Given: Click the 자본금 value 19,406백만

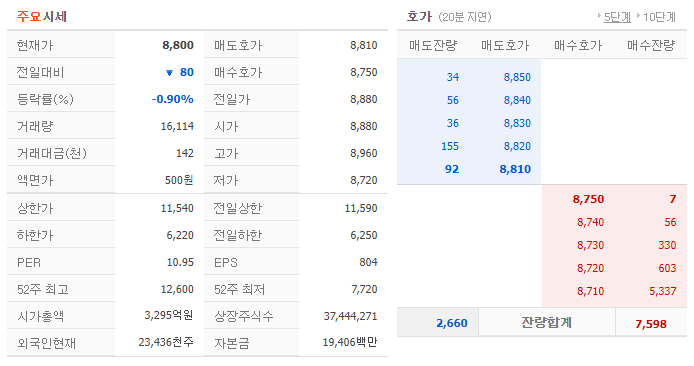Looking at the screenshot, I should [x=350, y=342].
